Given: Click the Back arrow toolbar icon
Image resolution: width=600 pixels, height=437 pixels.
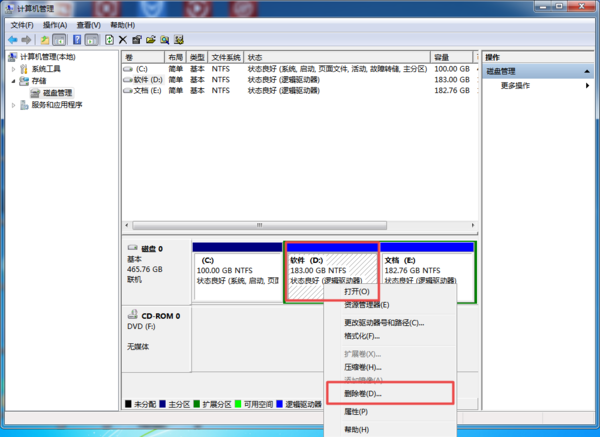Looking at the screenshot, I should click(x=13, y=39).
